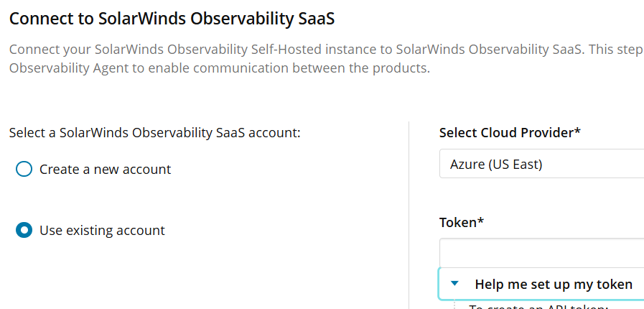The height and width of the screenshot is (309, 644).
Task: Click inside the Token input field
Action: pyautogui.click(x=541, y=253)
